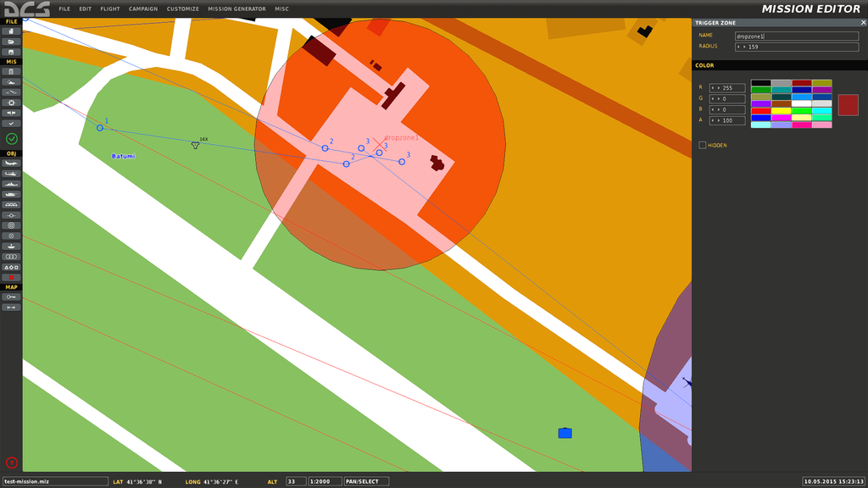
Task: Pick the yellow color swatch
Action: tap(781, 111)
